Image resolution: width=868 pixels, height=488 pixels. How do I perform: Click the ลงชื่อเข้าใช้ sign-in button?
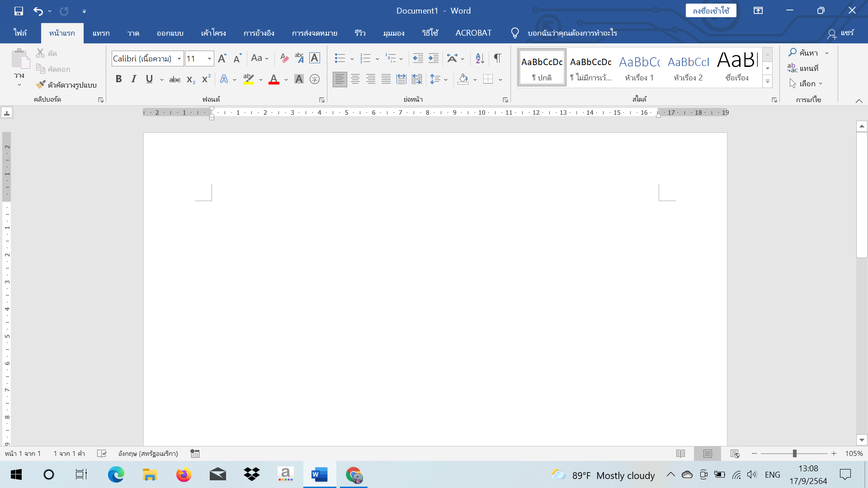pos(711,11)
